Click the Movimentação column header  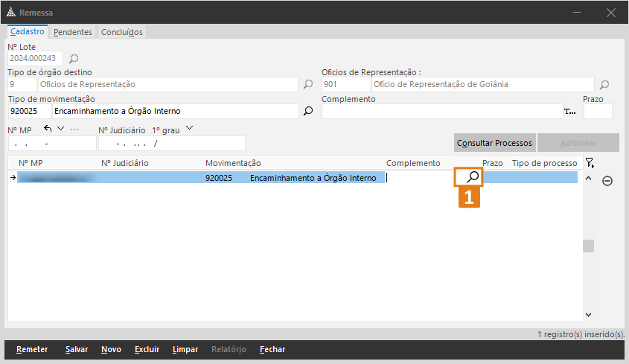(233, 163)
